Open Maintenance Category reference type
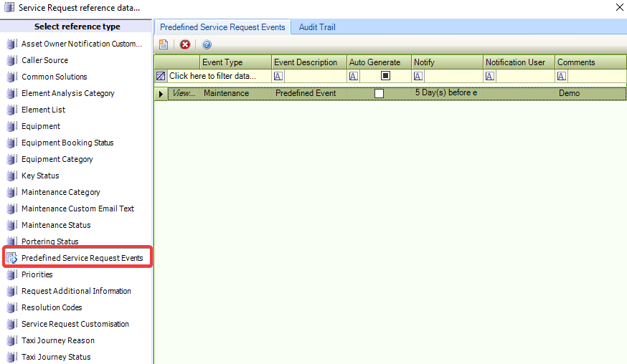 tap(60, 192)
